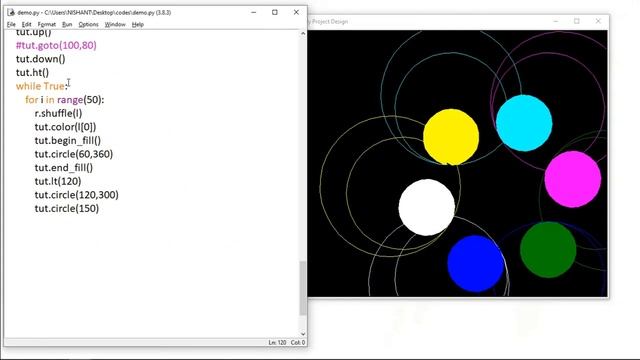
Task: Click the editor scrollbar down arrow
Action: [x=303, y=333]
